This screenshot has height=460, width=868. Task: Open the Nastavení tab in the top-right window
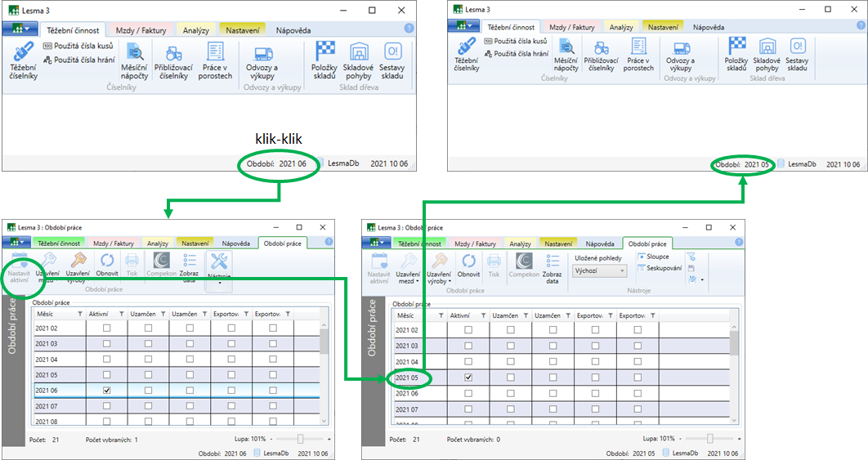coord(663,27)
